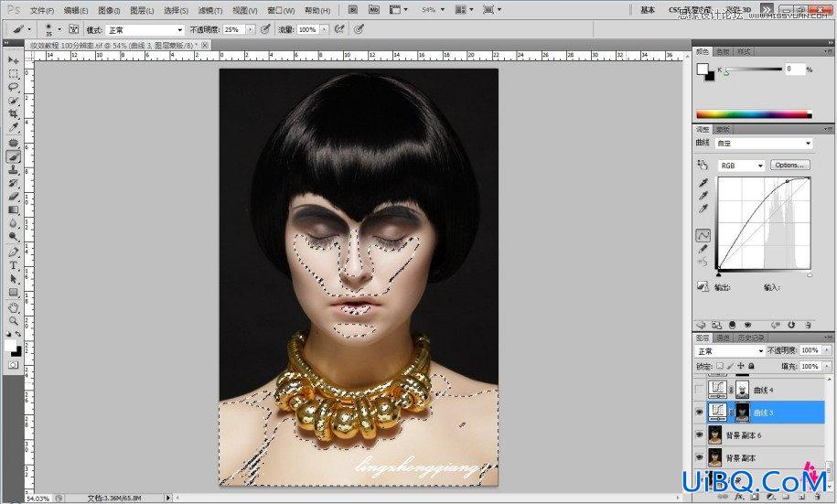The image size is (837, 504).
Task: Select the Quick Selection tool
Action: (x=14, y=101)
